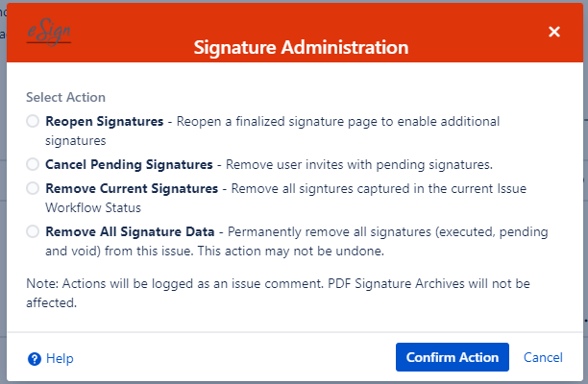Close the Signature Administration dialog with X
The height and width of the screenshot is (384, 588).
pos(554,32)
